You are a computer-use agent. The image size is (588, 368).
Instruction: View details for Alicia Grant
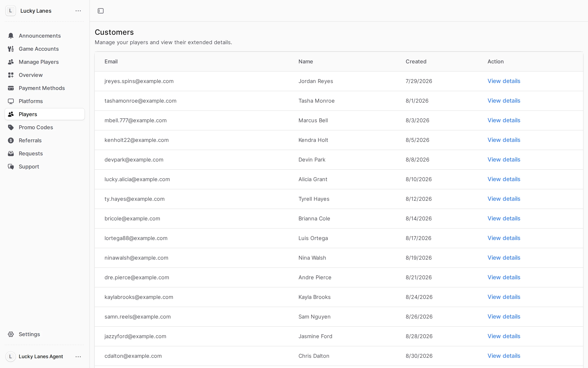[504, 179]
